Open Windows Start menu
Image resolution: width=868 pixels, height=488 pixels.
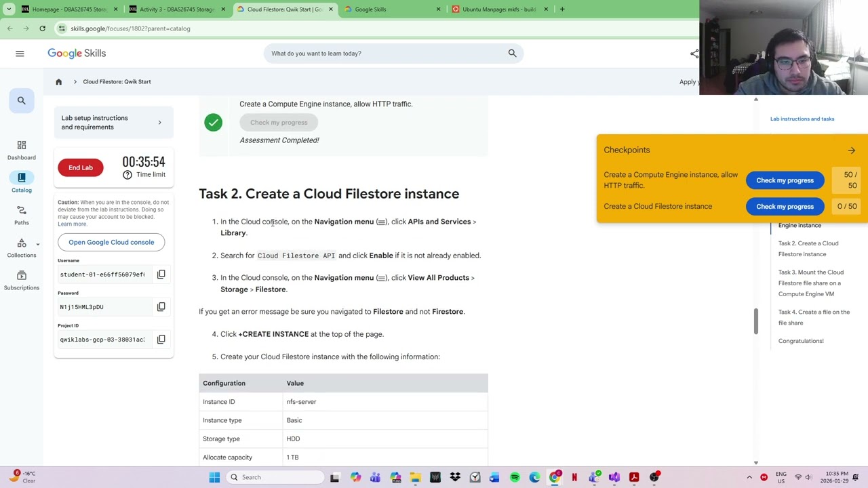(214, 477)
